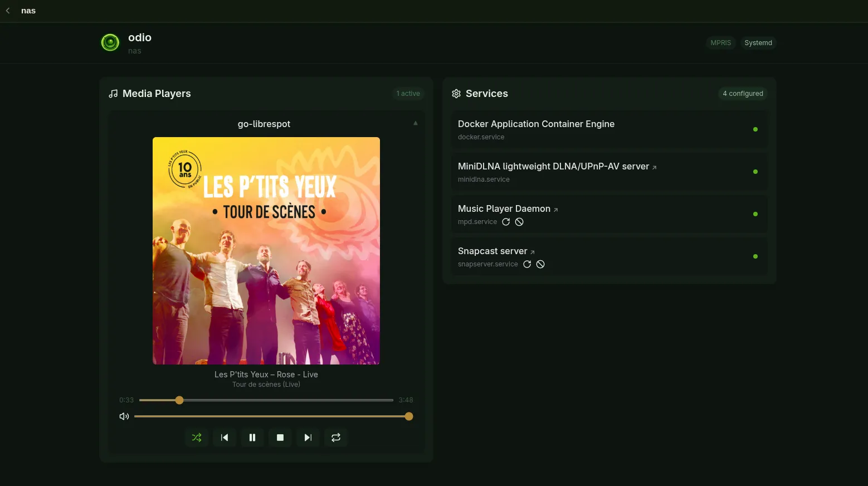This screenshot has height=486, width=868.
Task: Skip to the previous track
Action: [225, 438]
